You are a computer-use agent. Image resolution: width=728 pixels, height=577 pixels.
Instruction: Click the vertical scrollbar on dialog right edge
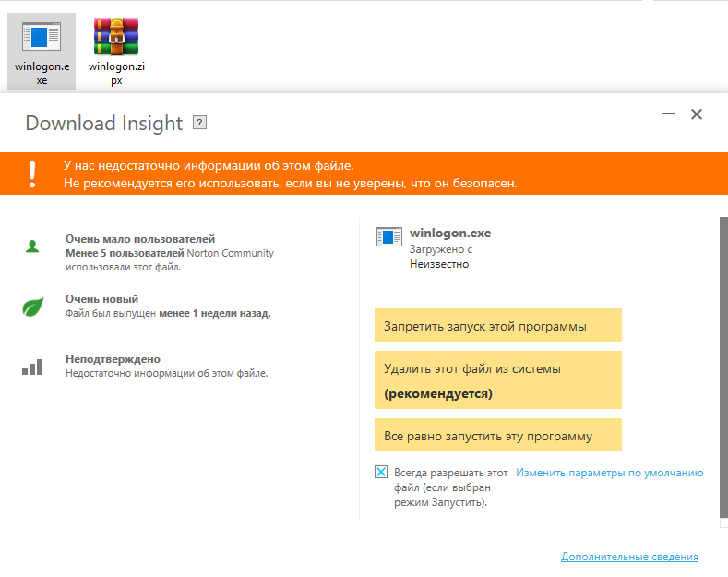coord(722,369)
